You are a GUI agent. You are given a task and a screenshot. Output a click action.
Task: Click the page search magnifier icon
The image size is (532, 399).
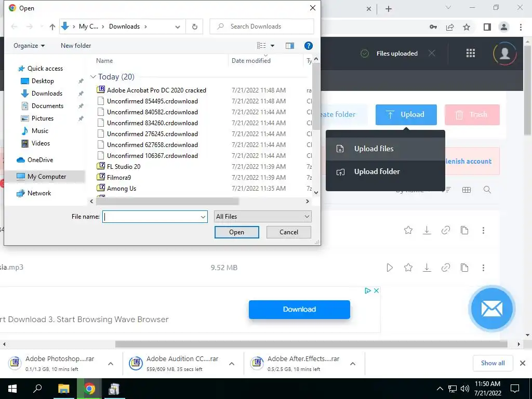point(487,190)
